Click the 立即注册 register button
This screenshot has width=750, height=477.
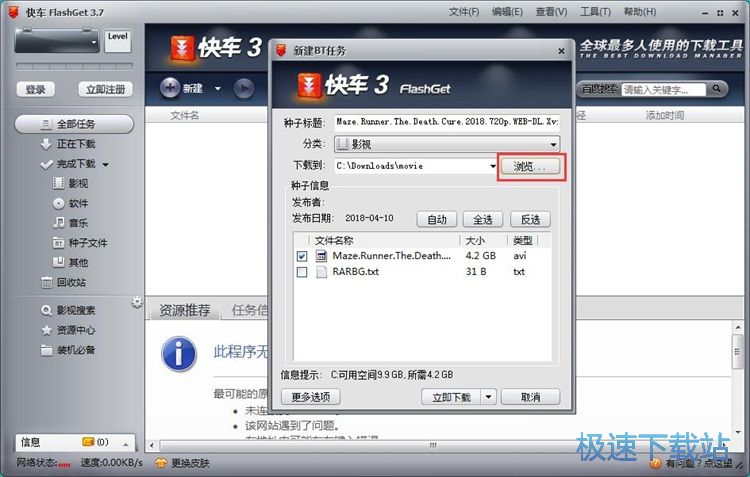coord(105,89)
